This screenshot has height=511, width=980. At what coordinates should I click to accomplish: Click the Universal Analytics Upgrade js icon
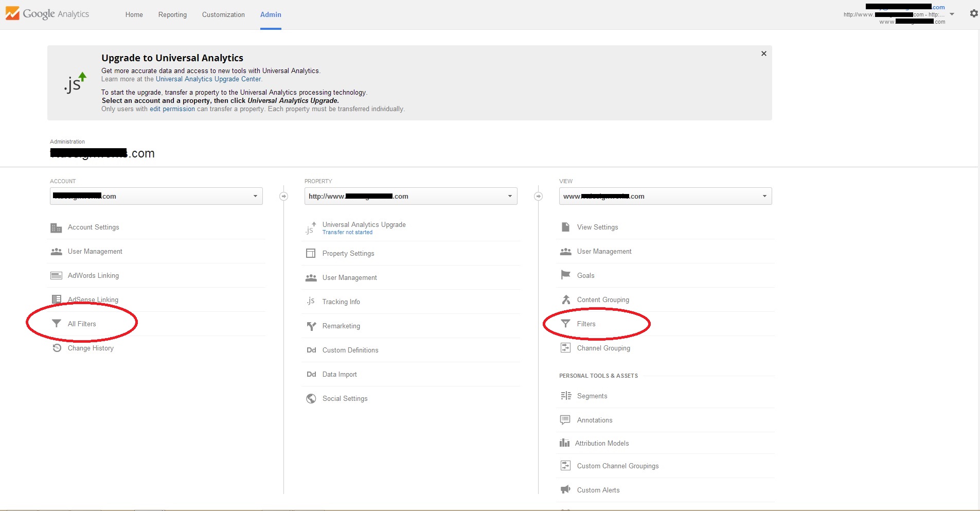pyautogui.click(x=311, y=228)
